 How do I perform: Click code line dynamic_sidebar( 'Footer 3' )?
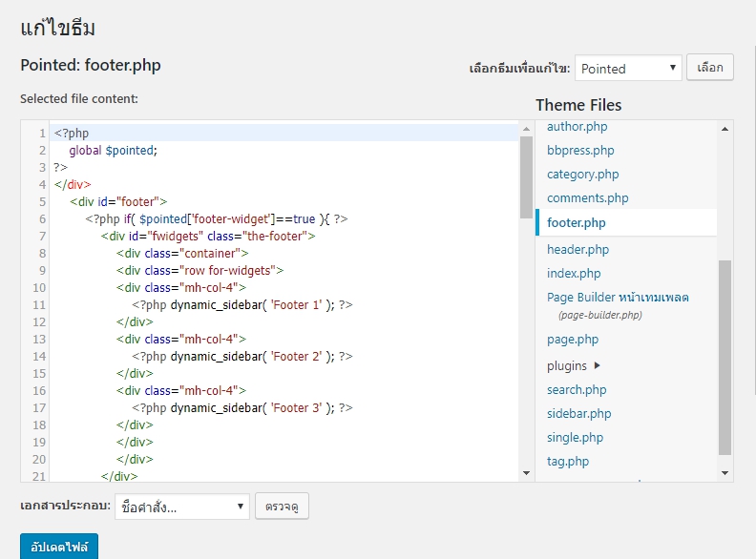[242, 408]
